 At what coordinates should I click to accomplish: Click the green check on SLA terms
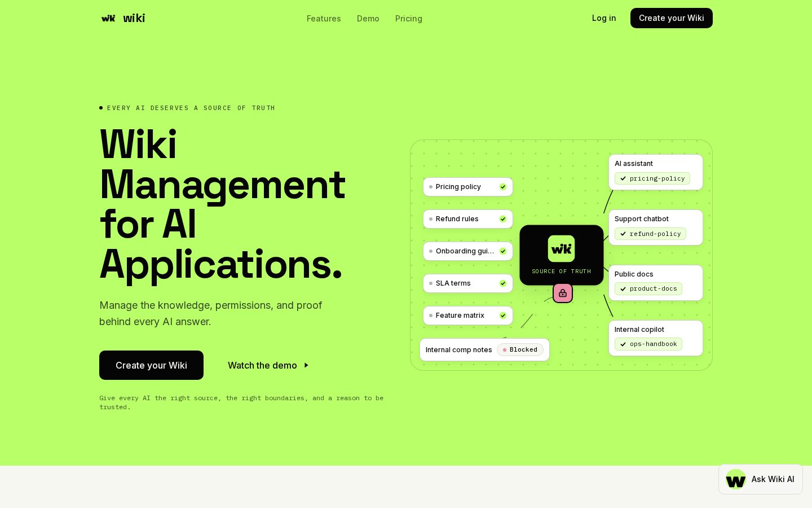pyautogui.click(x=503, y=283)
